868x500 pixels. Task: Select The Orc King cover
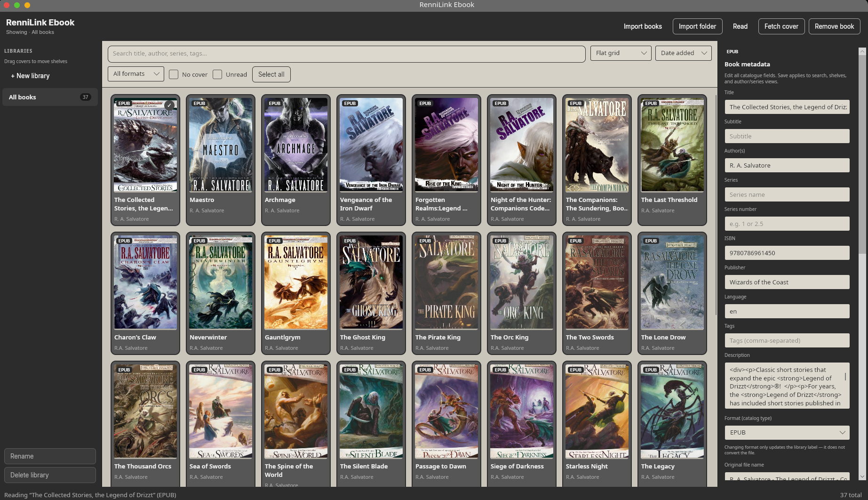click(522, 282)
